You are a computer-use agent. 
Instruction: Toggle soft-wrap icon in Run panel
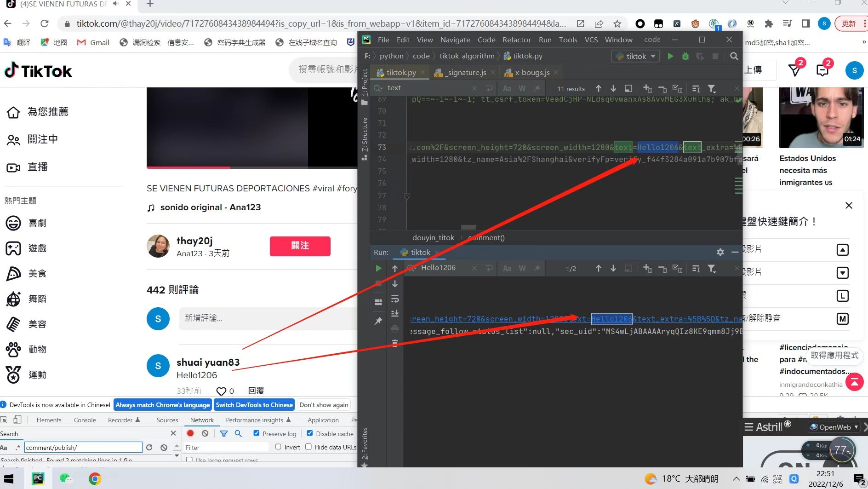(x=395, y=299)
